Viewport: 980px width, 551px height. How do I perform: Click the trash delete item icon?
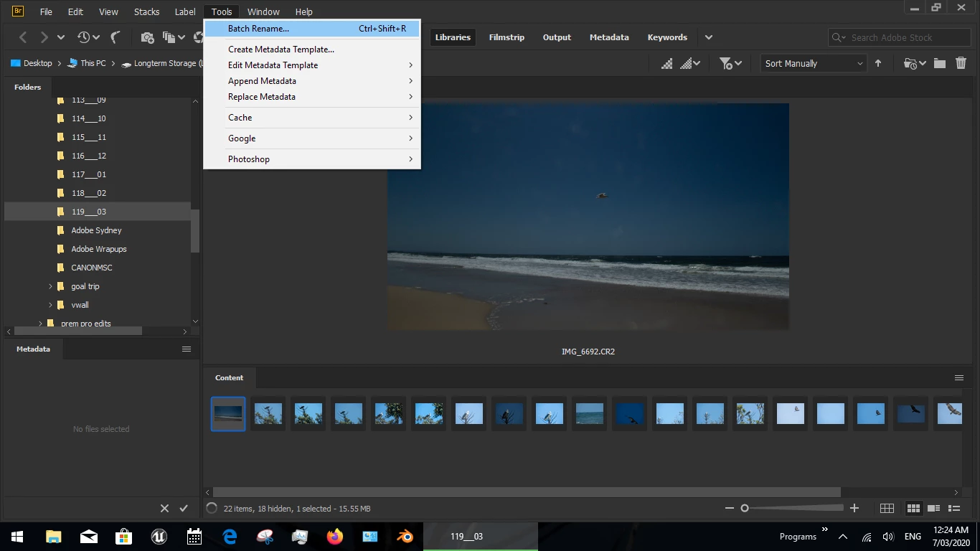point(961,63)
